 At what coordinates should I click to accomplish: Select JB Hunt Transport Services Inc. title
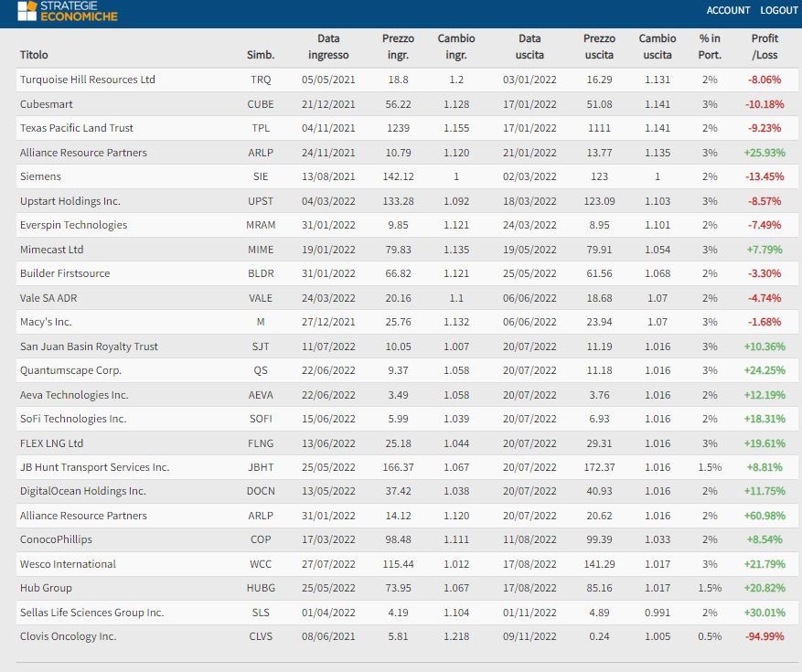point(94,467)
